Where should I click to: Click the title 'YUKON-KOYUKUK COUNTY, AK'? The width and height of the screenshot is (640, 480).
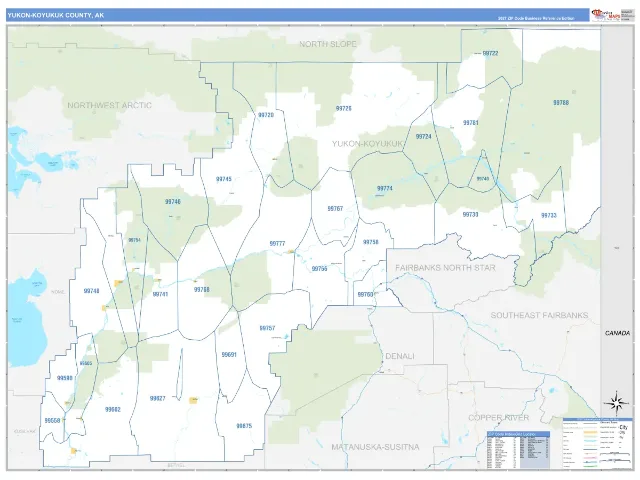(56, 15)
